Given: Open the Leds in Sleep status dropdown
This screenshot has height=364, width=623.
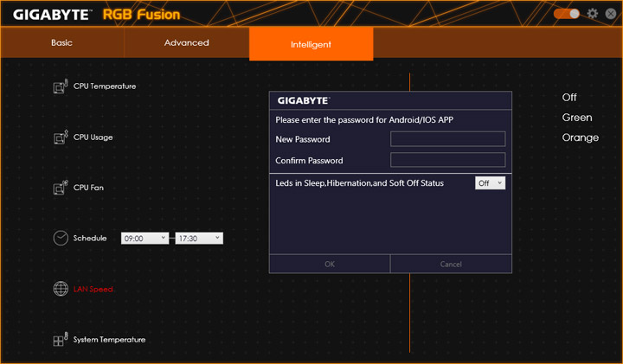Looking at the screenshot, I should pos(491,183).
